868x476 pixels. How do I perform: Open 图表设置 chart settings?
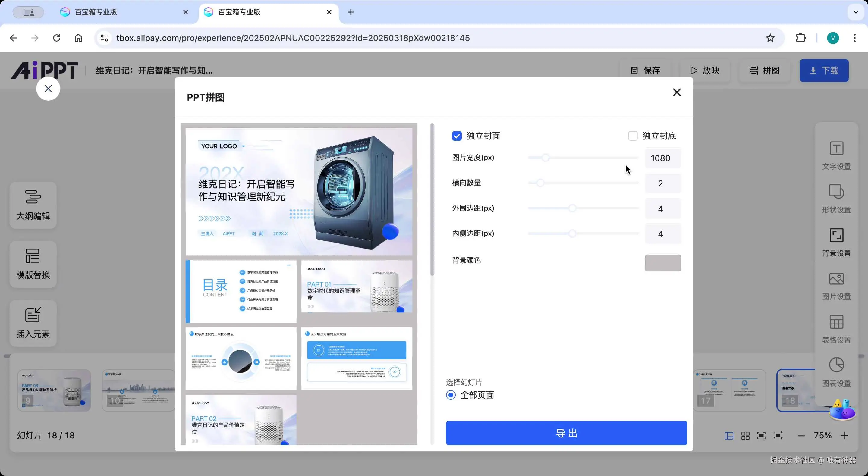click(836, 372)
